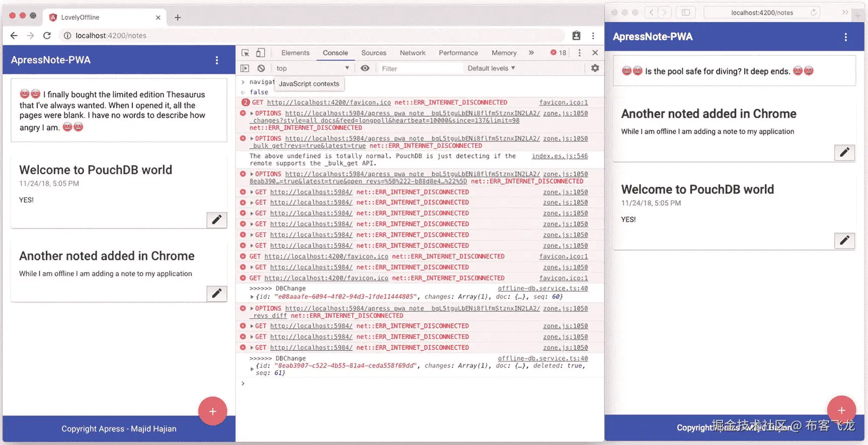Open the Chrome extension icon beside address bar
Viewport: 868px width, 445px height.
(x=576, y=36)
